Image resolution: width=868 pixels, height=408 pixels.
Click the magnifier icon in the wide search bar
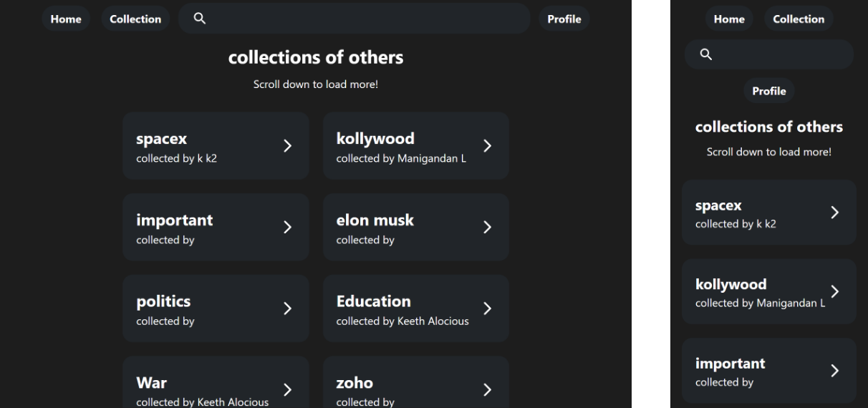point(200,19)
